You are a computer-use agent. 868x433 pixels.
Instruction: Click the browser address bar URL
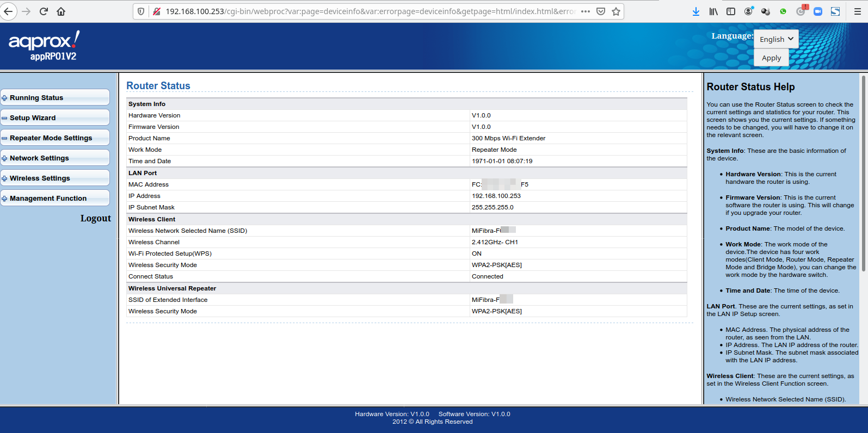tap(370, 11)
